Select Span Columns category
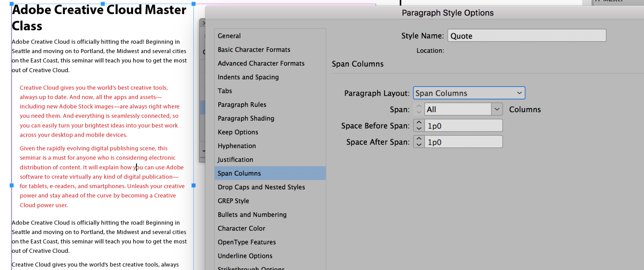 coord(270,173)
